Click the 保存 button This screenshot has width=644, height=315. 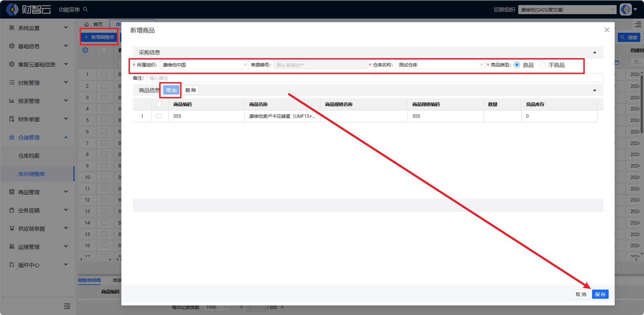pyautogui.click(x=600, y=294)
